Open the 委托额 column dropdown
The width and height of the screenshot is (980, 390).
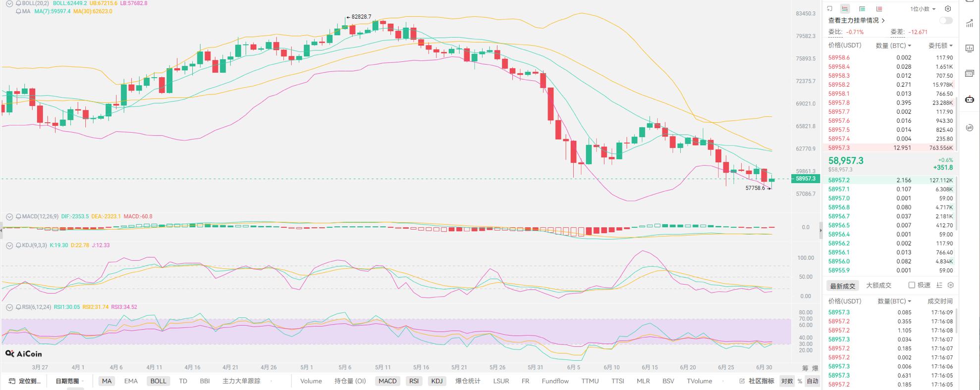tap(940, 46)
